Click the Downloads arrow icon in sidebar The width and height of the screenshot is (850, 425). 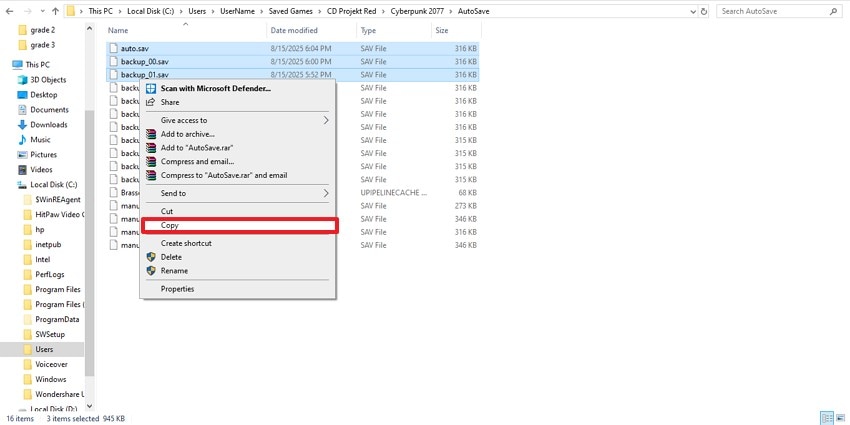22,125
